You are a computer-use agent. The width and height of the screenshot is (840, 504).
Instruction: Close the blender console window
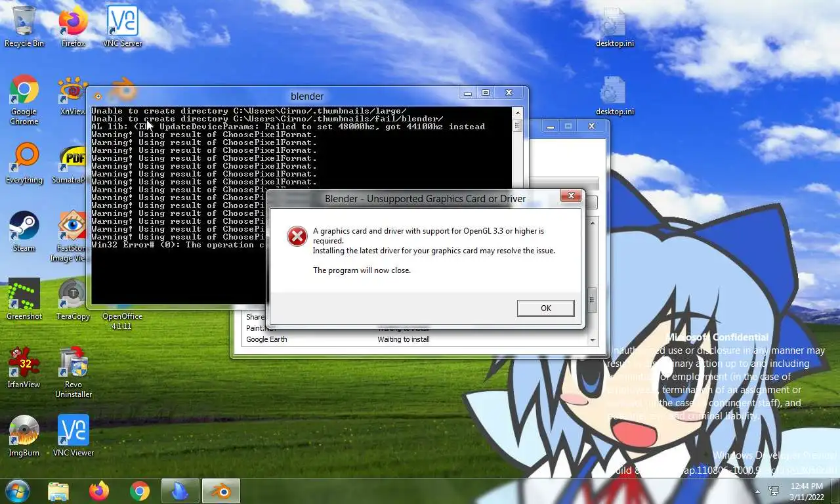point(509,93)
